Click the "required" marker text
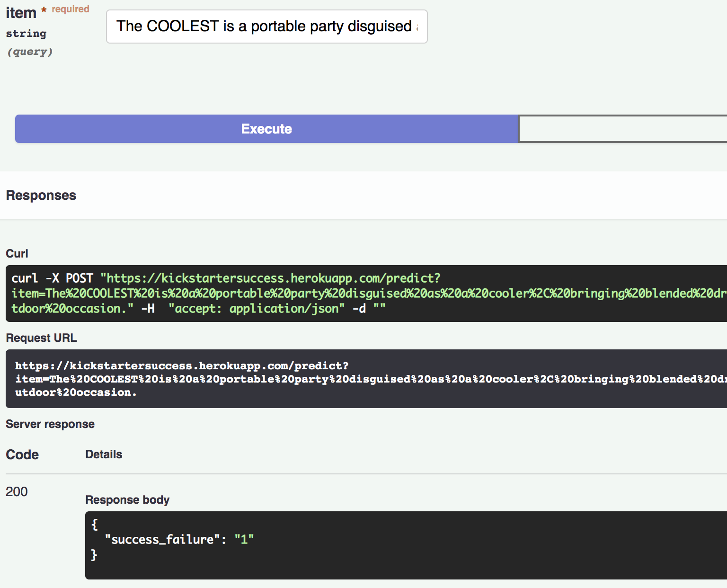This screenshot has width=727, height=588. (x=71, y=9)
